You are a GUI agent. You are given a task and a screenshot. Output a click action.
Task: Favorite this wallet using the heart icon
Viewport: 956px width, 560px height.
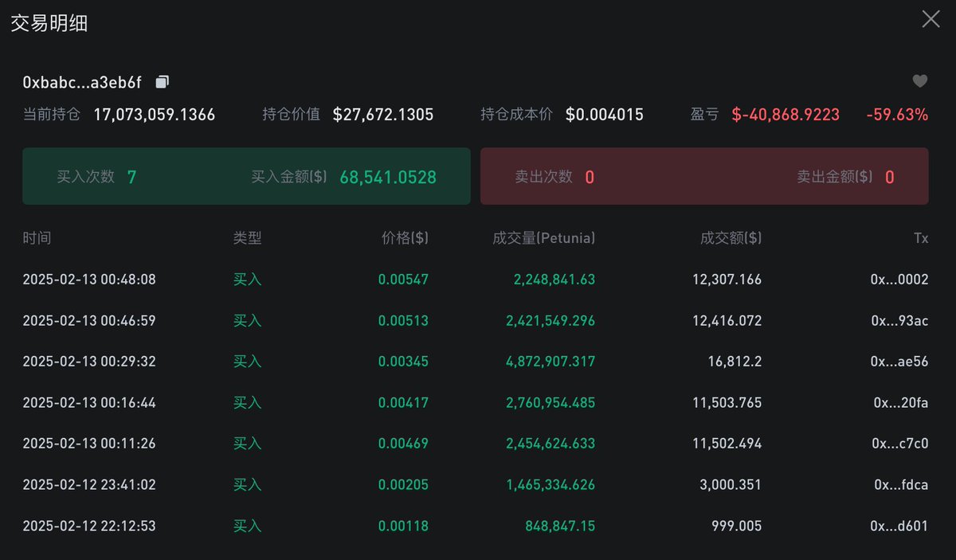point(919,80)
